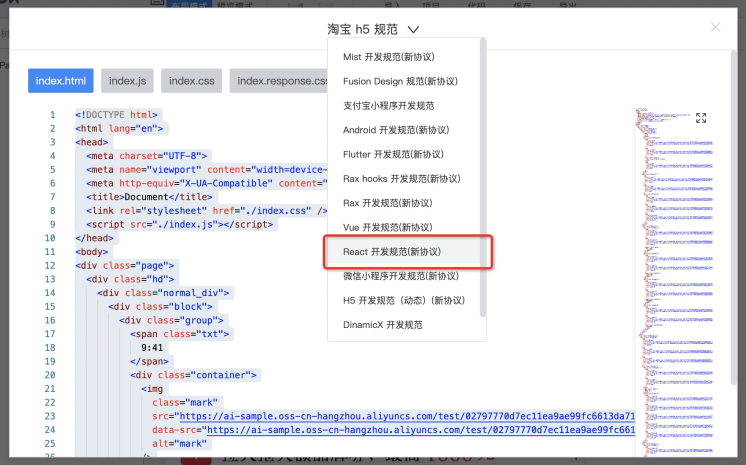Click the dropdown list scrollbar

click(x=482, y=178)
